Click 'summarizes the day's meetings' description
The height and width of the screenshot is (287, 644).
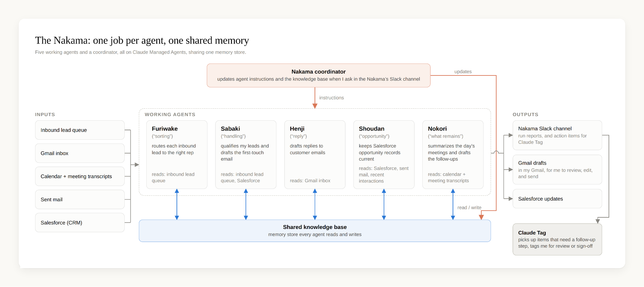pyautogui.click(x=451, y=153)
